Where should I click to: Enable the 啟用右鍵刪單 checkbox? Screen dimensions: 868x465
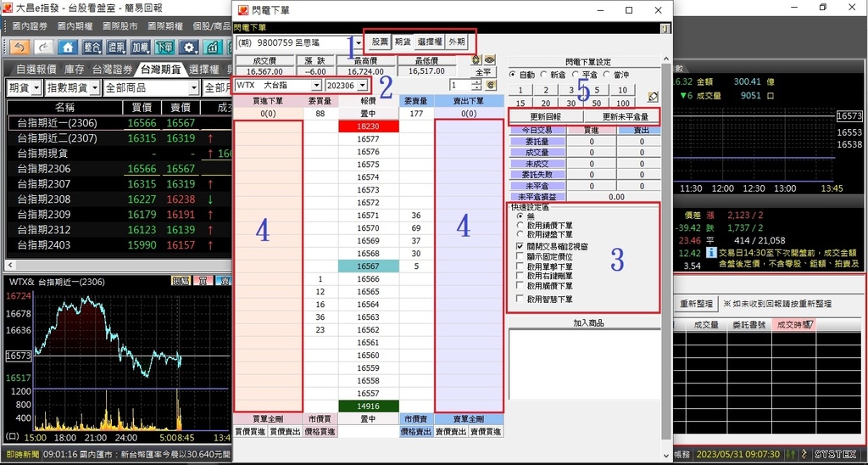tap(520, 276)
